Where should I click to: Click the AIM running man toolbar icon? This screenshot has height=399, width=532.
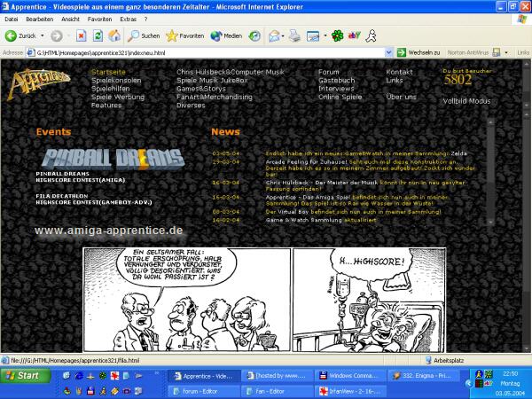point(372,35)
